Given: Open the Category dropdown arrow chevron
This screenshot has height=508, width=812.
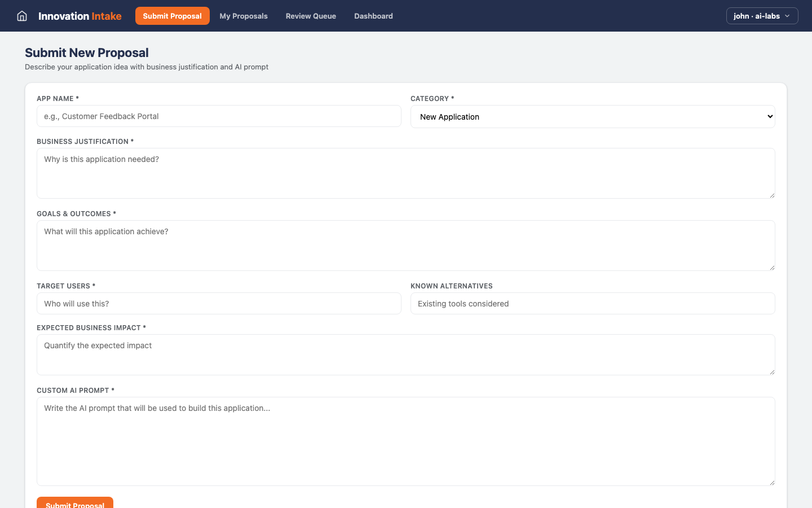Looking at the screenshot, I should pyautogui.click(x=770, y=116).
